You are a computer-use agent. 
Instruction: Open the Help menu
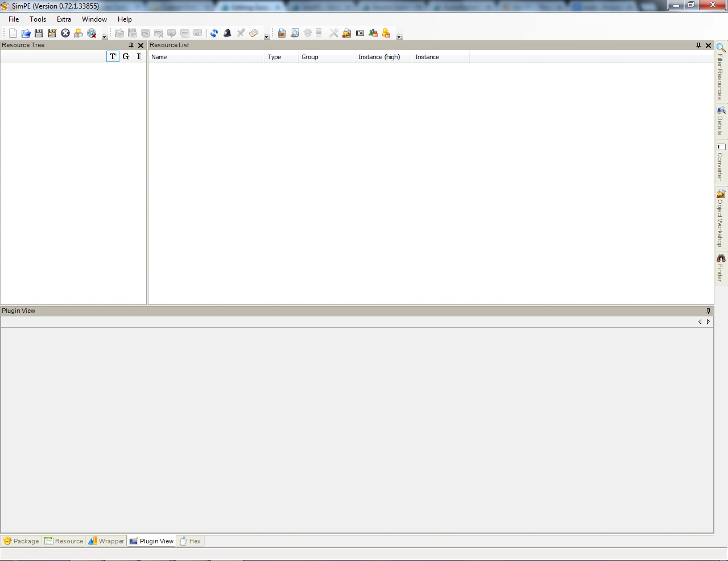click(125, 19)
